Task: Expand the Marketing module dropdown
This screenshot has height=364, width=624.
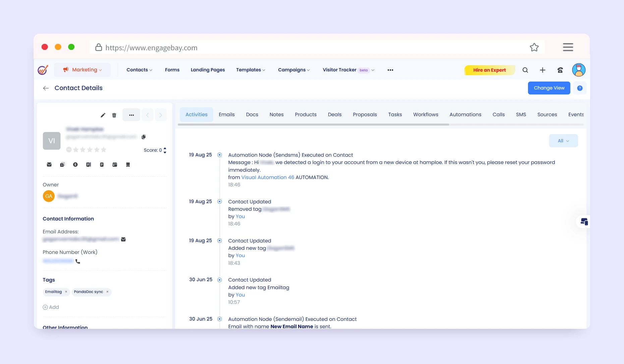Action: point(82,70)
